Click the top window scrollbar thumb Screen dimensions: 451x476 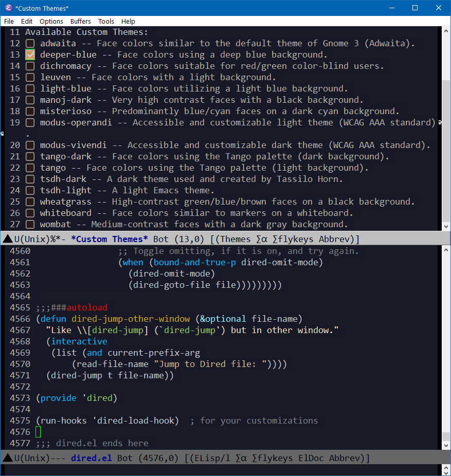(446, 151)
